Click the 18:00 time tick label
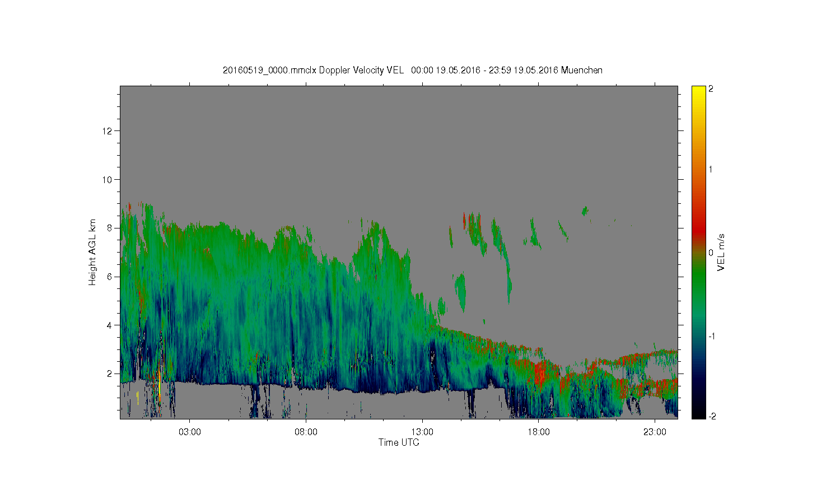This screenshot has height=504, width=840. [538, 432]
